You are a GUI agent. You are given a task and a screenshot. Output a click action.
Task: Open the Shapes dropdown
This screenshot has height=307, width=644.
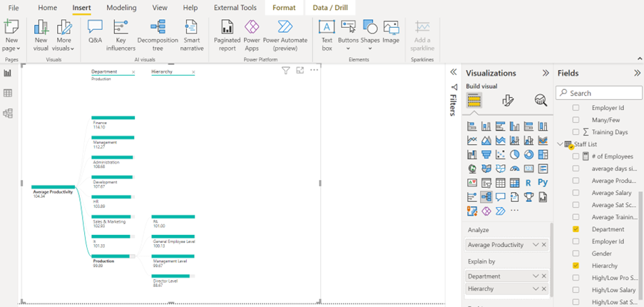point(369,32)
